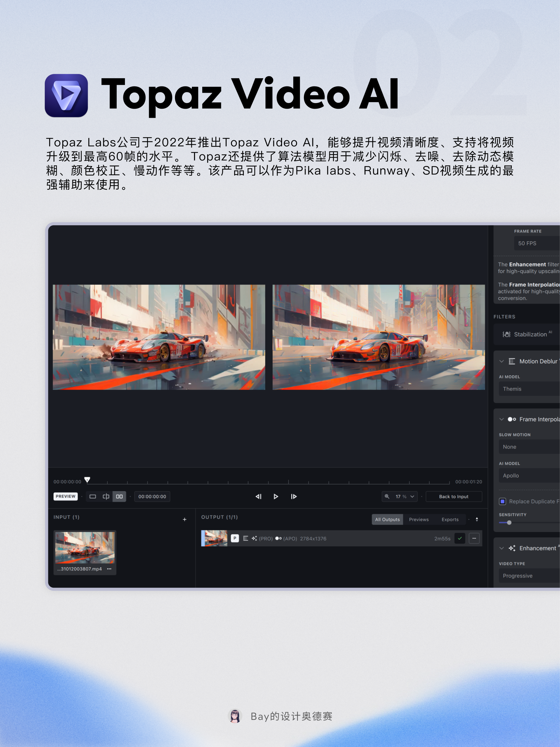The height and width of the screenshot is (747, 560).
Task: Click the left preview video pane
Action: [x=159, y=337]
